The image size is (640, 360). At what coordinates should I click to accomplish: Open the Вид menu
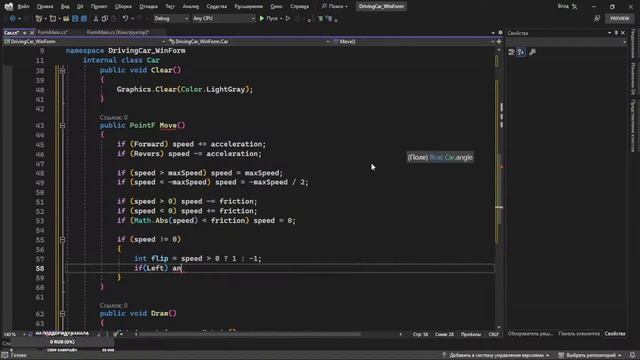point(65,6)
